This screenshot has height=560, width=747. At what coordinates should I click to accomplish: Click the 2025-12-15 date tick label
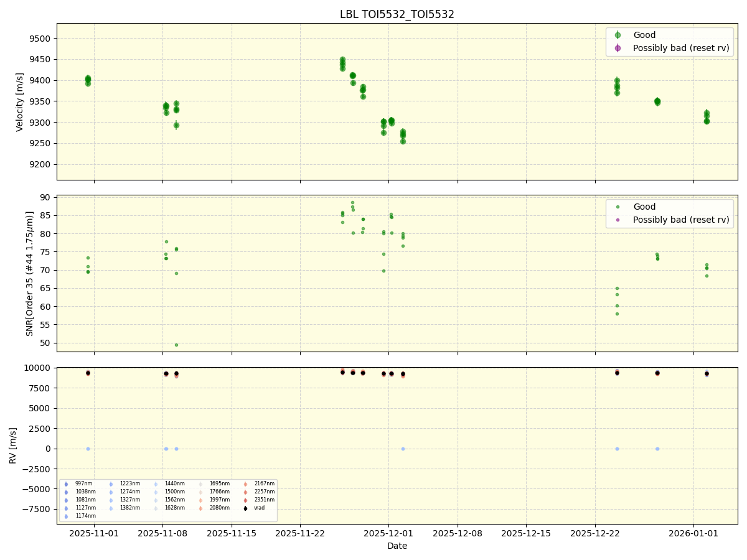click(526, 533)
